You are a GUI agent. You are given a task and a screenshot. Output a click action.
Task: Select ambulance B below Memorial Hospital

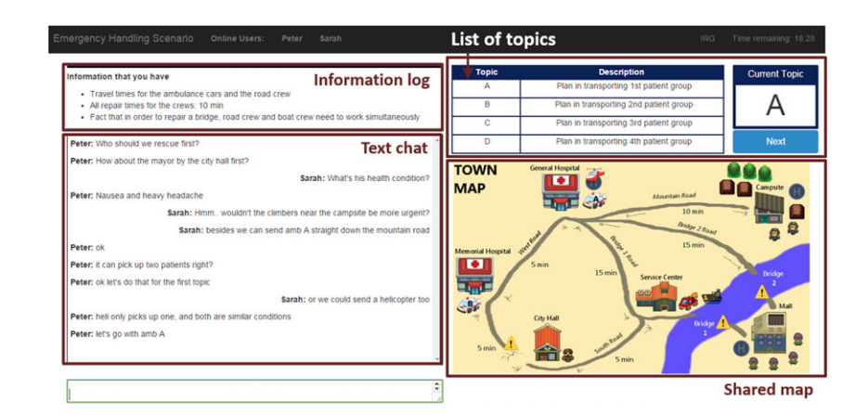click(469, 305)
